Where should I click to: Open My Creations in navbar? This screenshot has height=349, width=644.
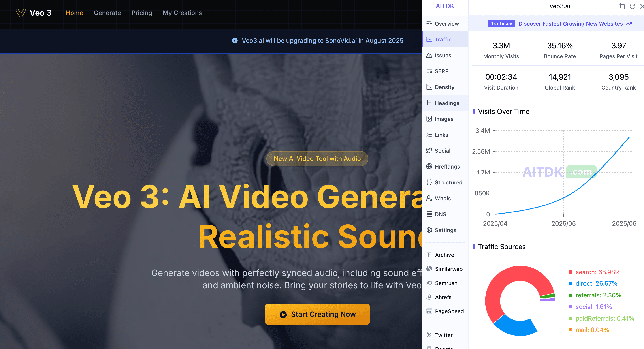pyautogui.click(x=182, y=13)
